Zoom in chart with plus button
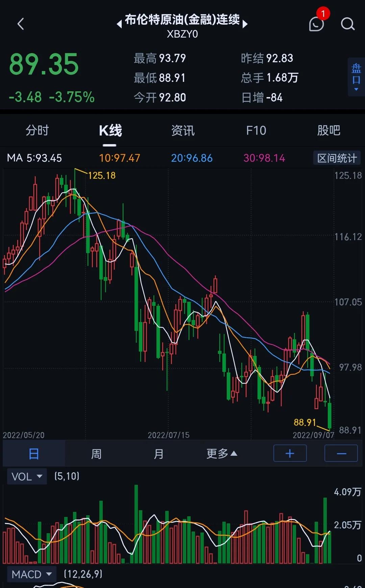This screenshot has height=588, width=365. (x=290, y=453)
